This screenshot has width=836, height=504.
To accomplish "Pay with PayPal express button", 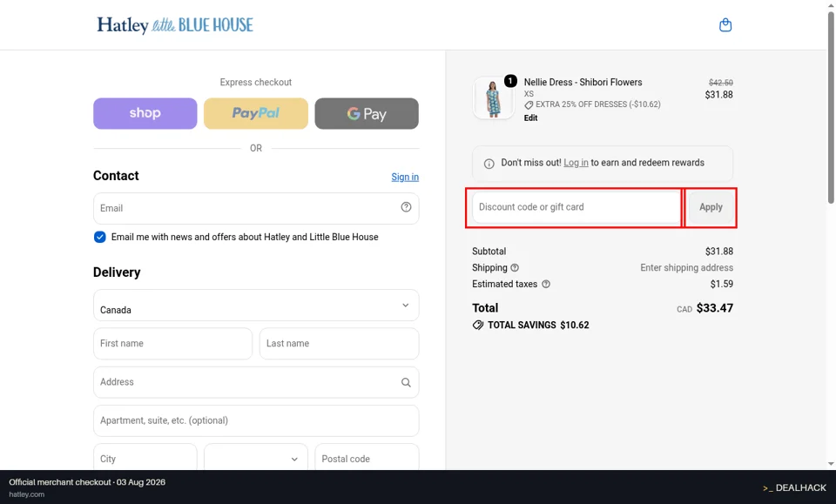I will click(256, 113).
